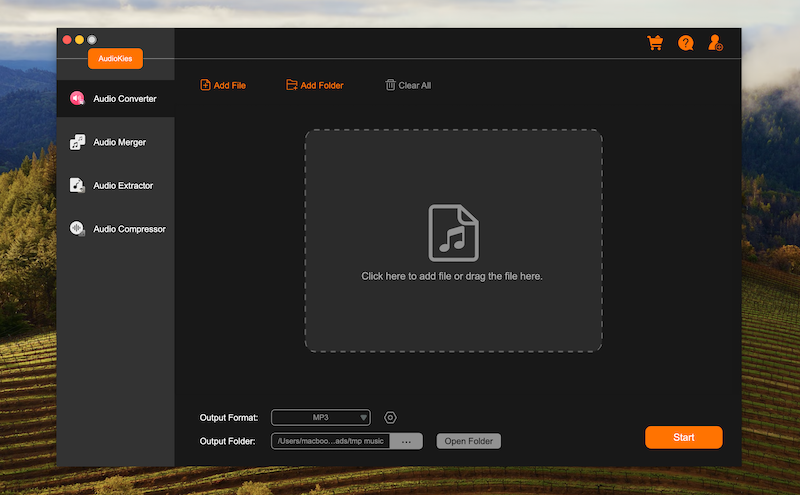Open the Audio Compressor section

[x=115, y=229]
